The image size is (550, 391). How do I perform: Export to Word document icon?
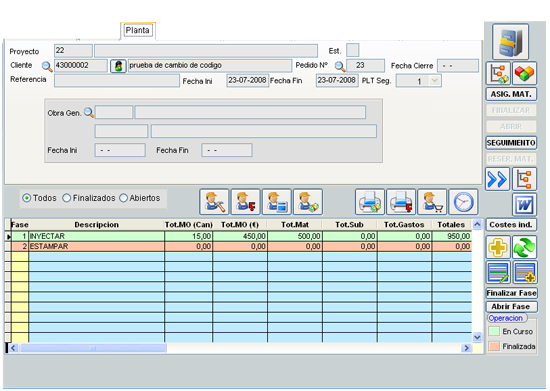(524, 204)
